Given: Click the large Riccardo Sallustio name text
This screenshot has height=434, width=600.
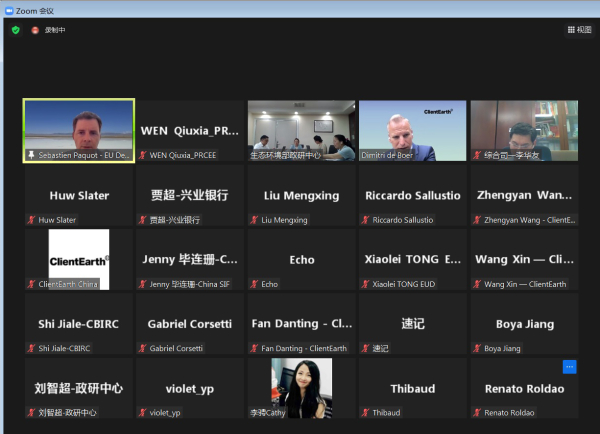Looking at the screenshot, I should [413, 196].
